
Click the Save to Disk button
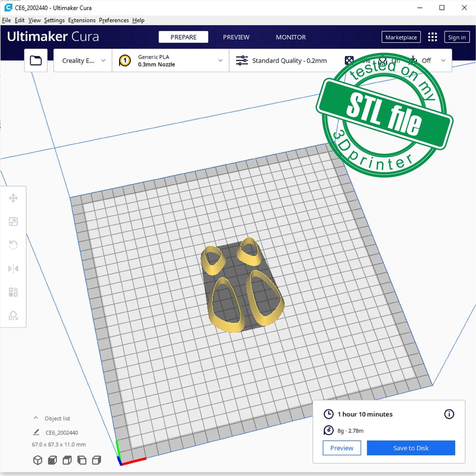[x=410, y=448]
